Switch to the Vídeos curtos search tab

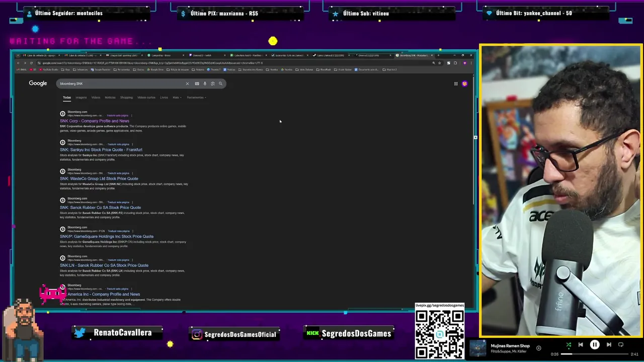coord(146,98)
